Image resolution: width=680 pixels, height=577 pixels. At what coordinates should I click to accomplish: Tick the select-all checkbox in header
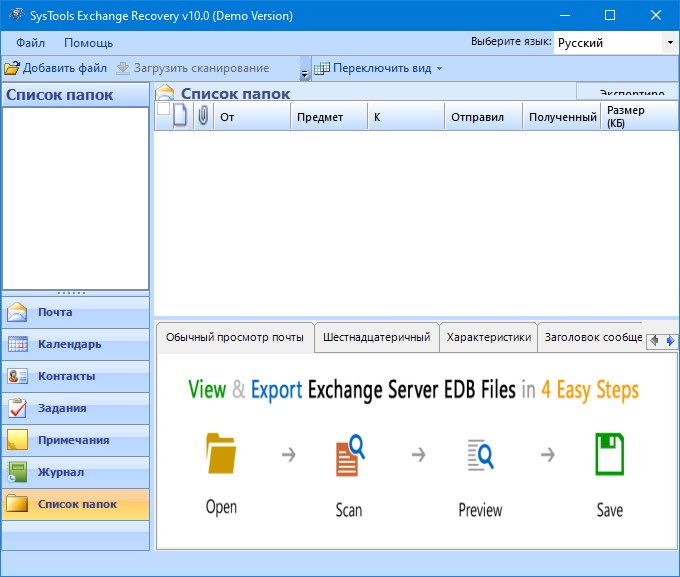coord(164,109)
